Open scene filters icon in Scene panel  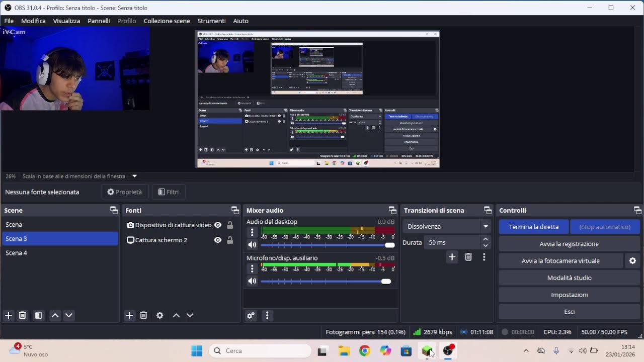coord(38,315)
